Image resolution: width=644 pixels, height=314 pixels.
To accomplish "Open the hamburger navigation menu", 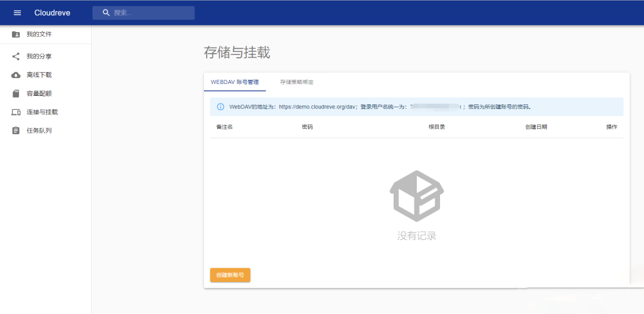I will click(17, 13).
